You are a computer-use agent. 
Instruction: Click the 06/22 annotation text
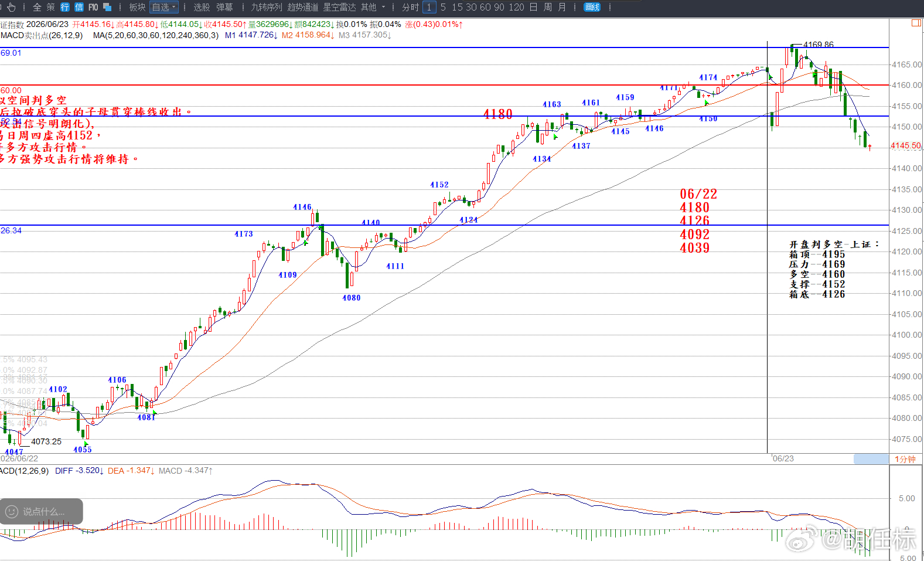click(698, 194)
